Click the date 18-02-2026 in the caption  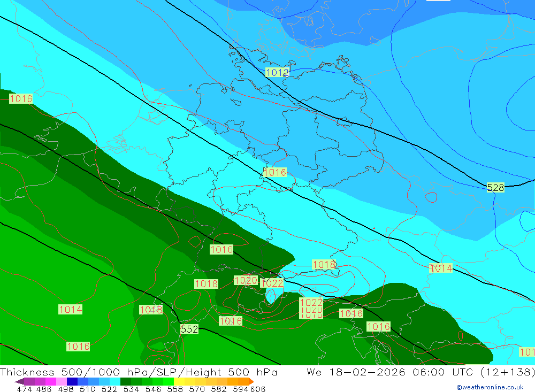coord(367,372)
